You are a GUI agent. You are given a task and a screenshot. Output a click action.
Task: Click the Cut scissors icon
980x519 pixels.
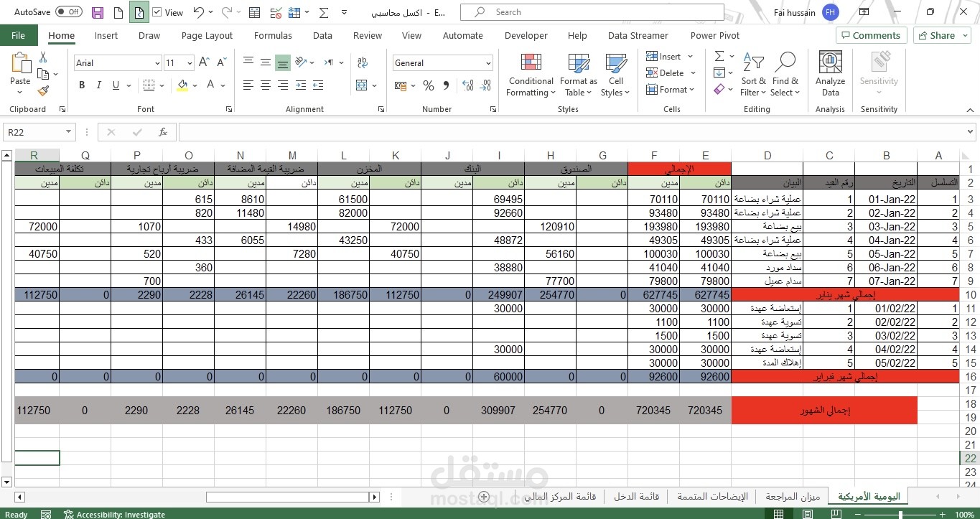(x=43, y=57)
